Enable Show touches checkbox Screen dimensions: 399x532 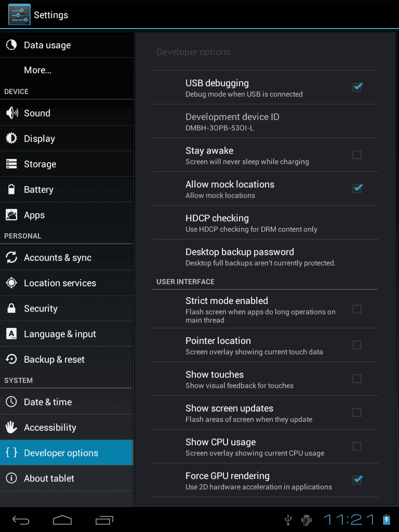coord(357,379)
